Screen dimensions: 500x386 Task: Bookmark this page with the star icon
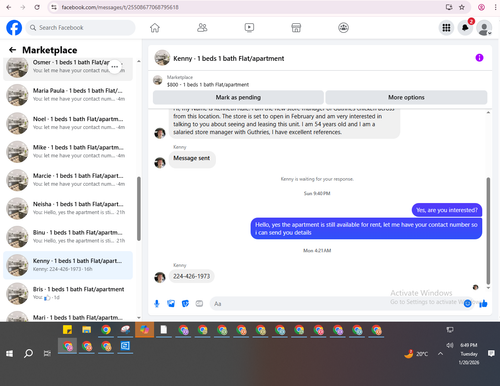(462, 7)
